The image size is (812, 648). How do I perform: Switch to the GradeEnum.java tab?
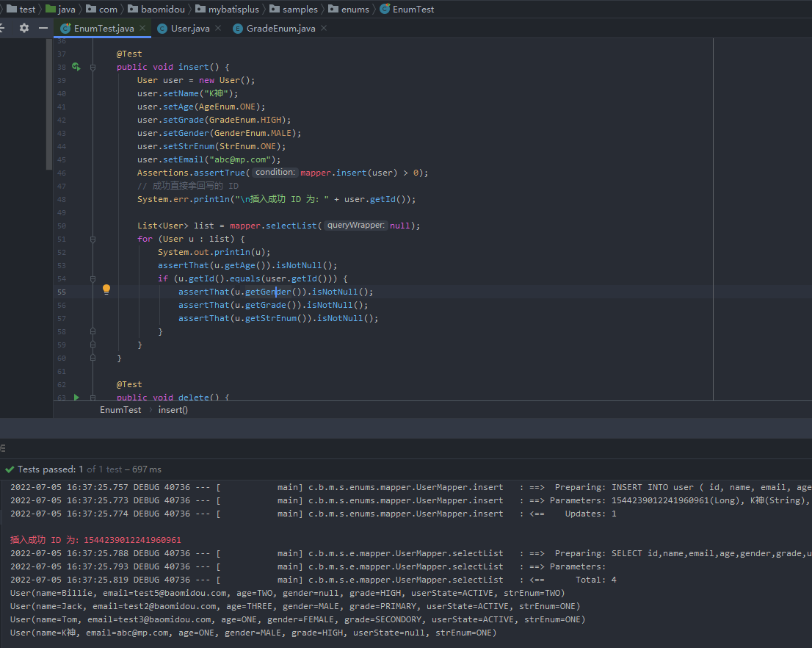(x=280, y=29)
